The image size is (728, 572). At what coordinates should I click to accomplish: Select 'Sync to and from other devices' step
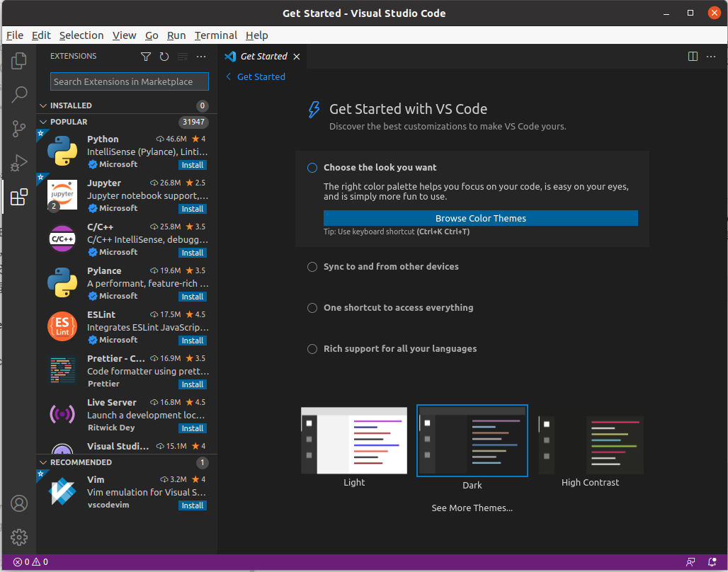coord(391,267)
